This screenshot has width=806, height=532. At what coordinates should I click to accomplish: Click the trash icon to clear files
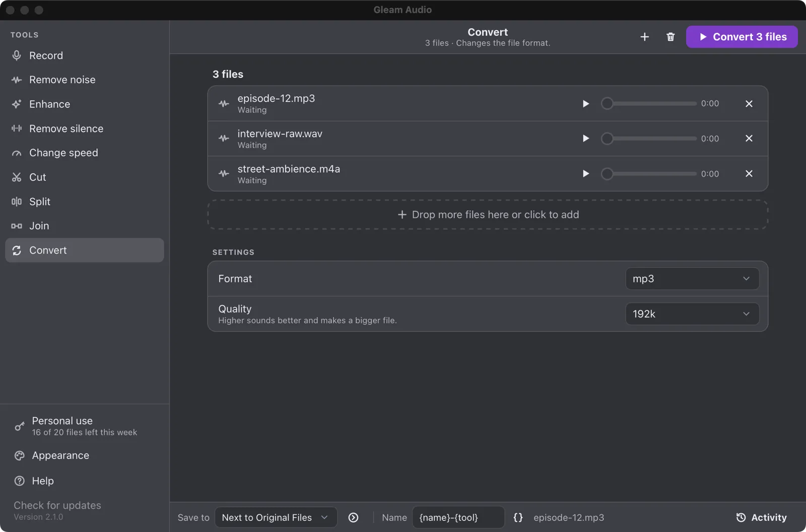click(670, 37)
